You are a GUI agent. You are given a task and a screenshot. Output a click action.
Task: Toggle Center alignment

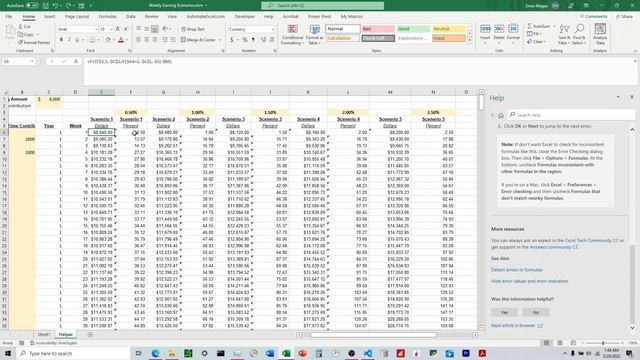click(147, 40)
